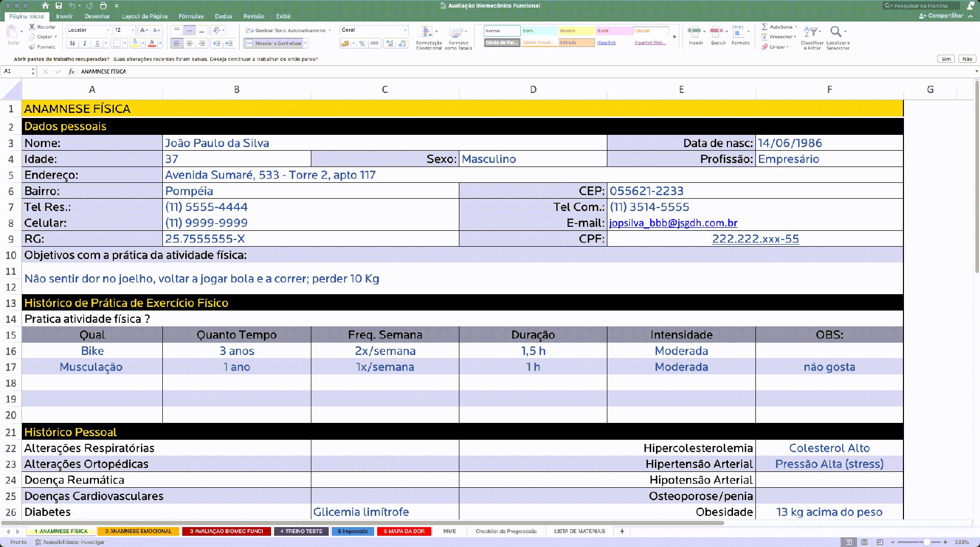Open the Fórmulas ribbon tab
This screenshot has width=980, height=547.
coord(191,16)
